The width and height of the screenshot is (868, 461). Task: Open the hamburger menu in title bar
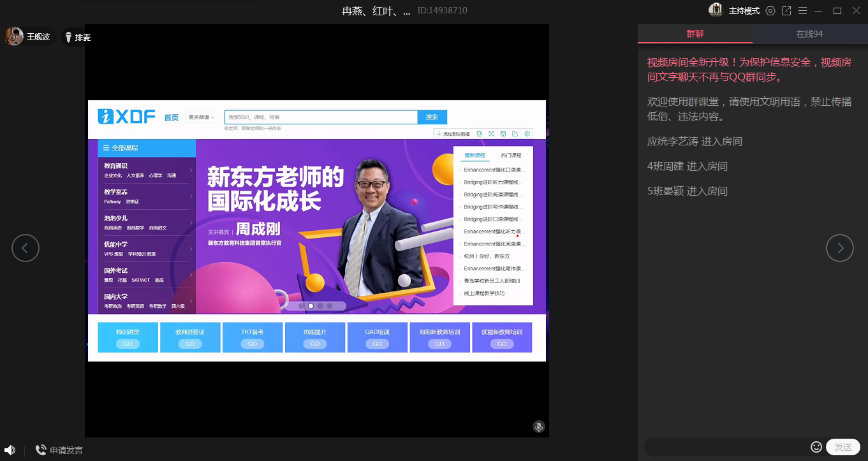[x=802, y=11]
